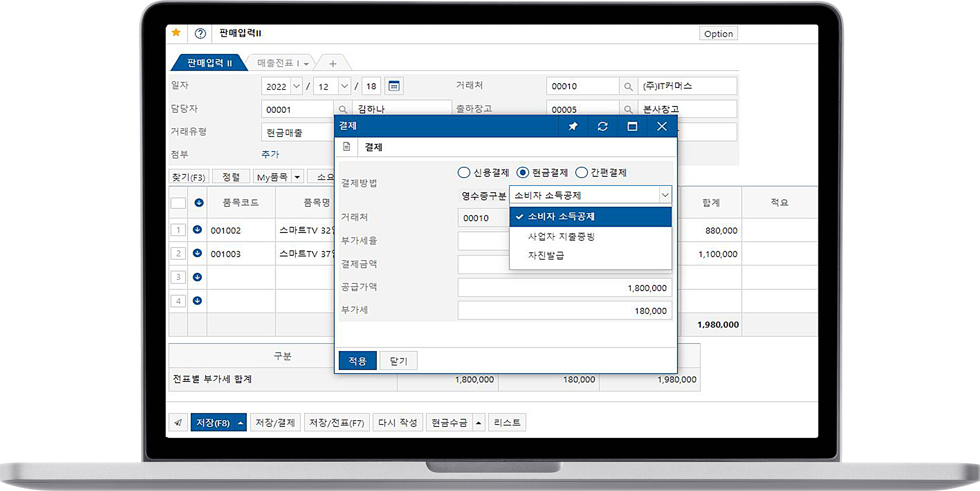The height and width of the screenshot is (491, 980).
Task: Click the refresh icon in 결제 dialog
Action: click(x=602, y=126)
